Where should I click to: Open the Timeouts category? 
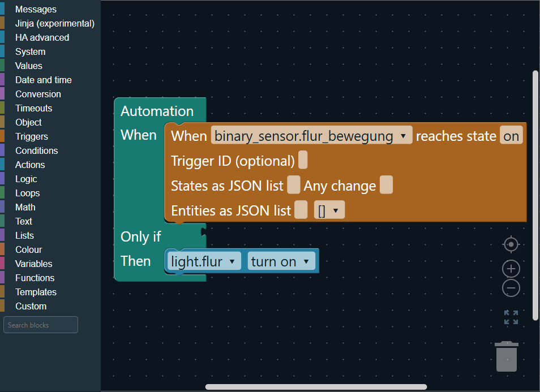[50, 108]
